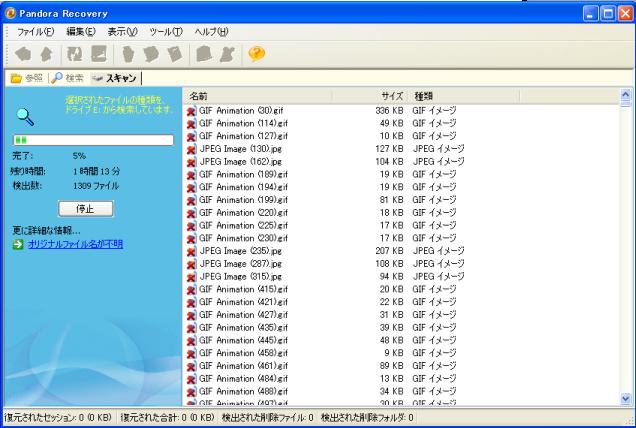Click the 検出された削除フォルダ status bar entry

coord(367,417)
